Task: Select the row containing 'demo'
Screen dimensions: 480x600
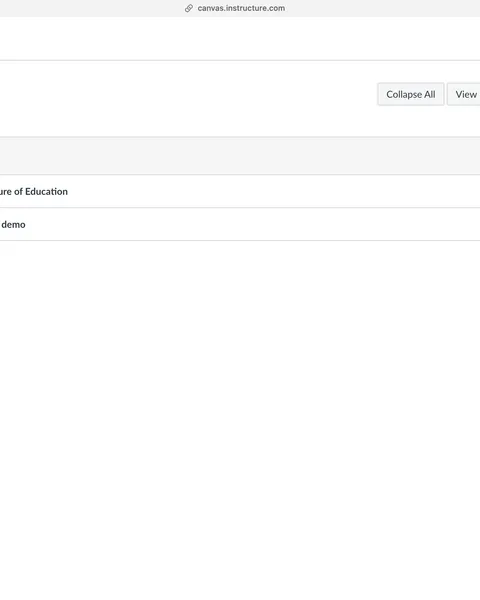Action: [x=240, y=224]
